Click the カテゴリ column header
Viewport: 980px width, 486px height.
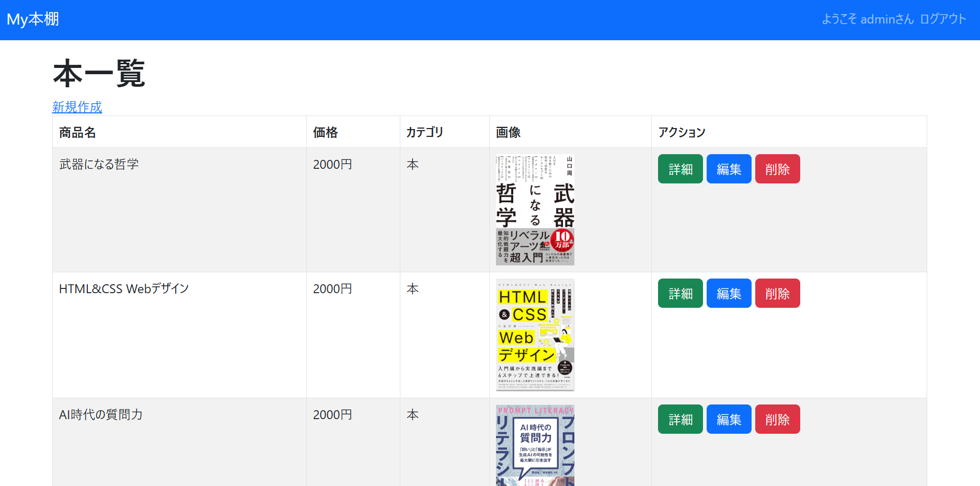tap(424, 132)
